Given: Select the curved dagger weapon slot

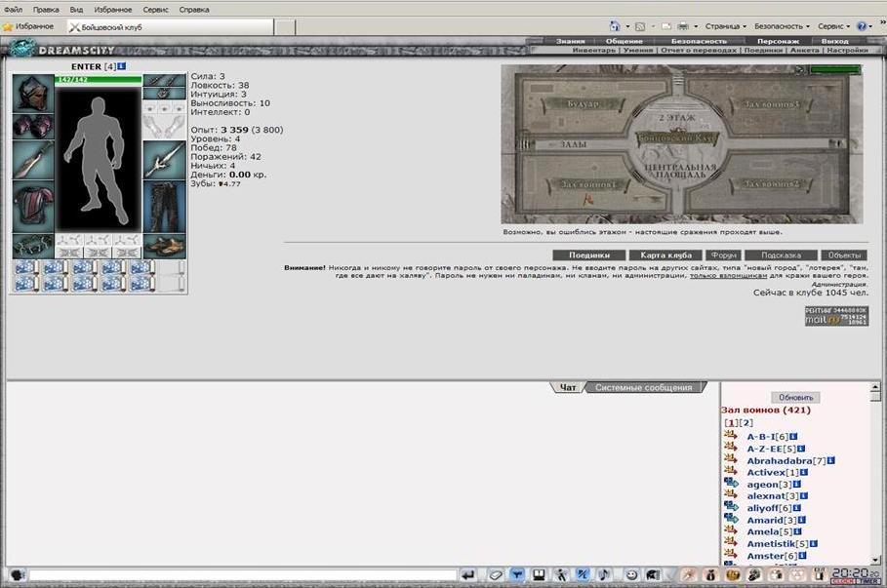Looking at the screenshot, I should click(x=33, y=160).
